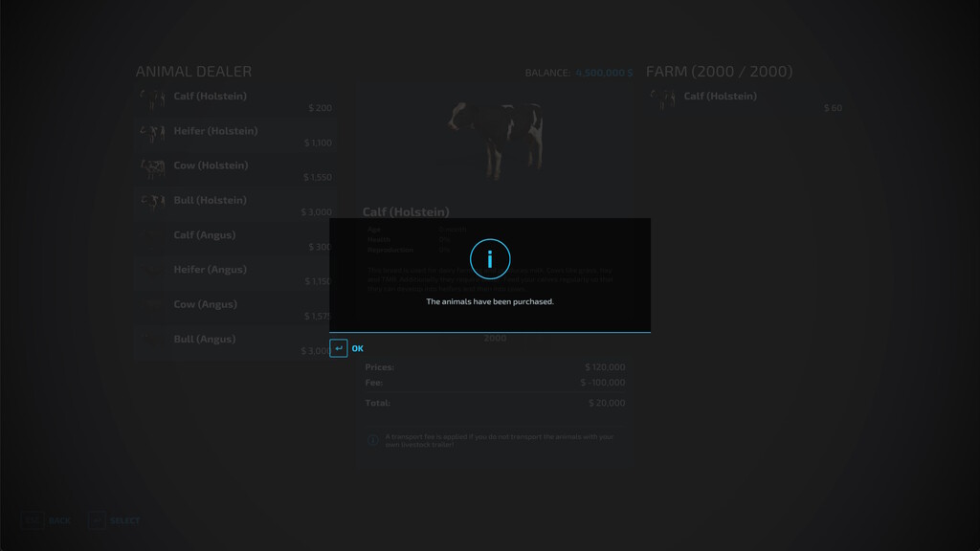This screenshot has height=551, width=980.
Task: Click the circled info icon in the dialog
Action: pyautogui.click(x=490, y=259)
